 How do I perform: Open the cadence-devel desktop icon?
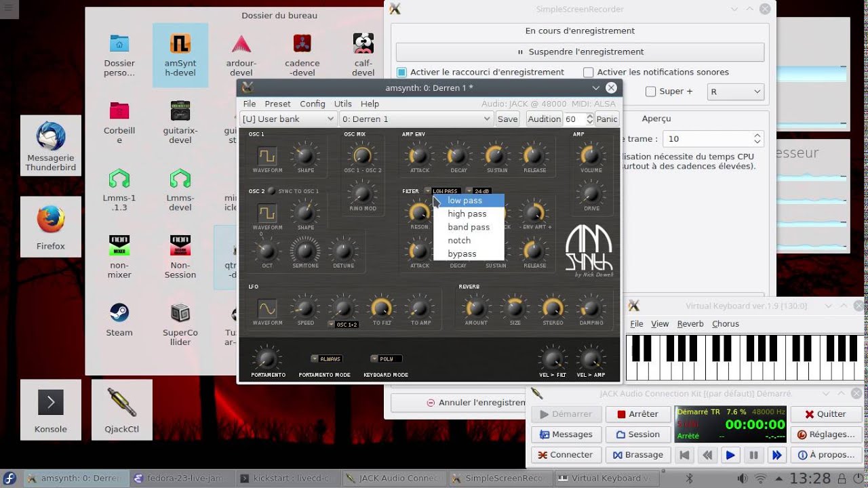tap(302, 54)
